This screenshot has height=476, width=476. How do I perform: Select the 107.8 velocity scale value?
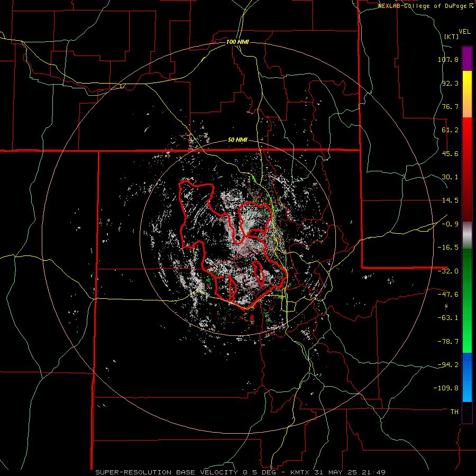(448, 59)
